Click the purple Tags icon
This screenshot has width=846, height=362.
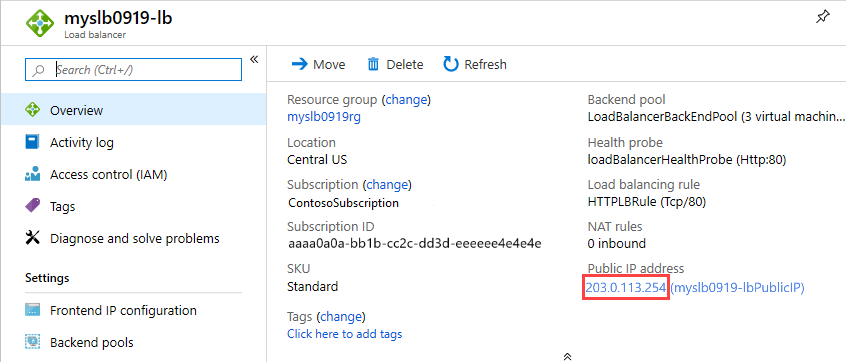(x=32, y=206)
